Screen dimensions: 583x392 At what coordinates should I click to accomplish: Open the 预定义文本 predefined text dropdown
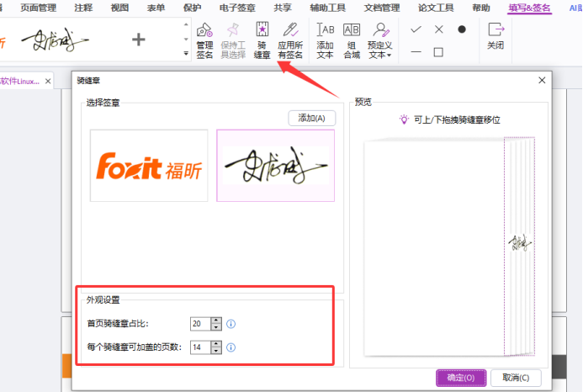(380, 40)
